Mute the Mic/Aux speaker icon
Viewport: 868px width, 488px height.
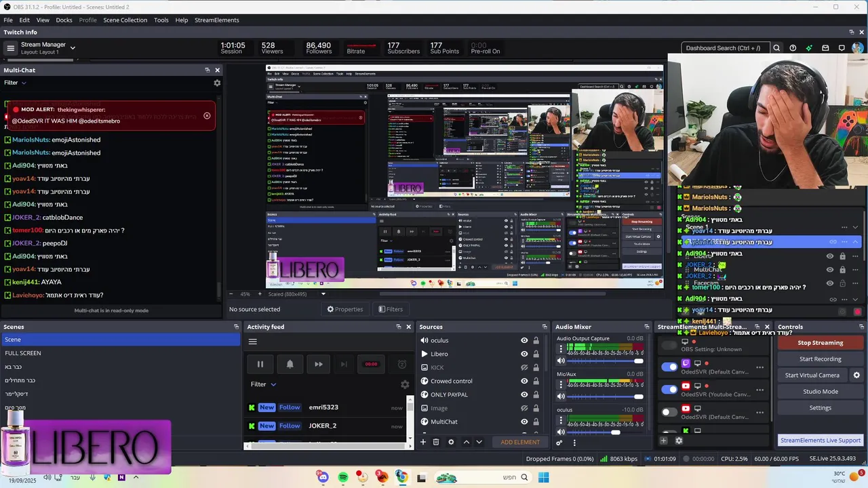561,396
